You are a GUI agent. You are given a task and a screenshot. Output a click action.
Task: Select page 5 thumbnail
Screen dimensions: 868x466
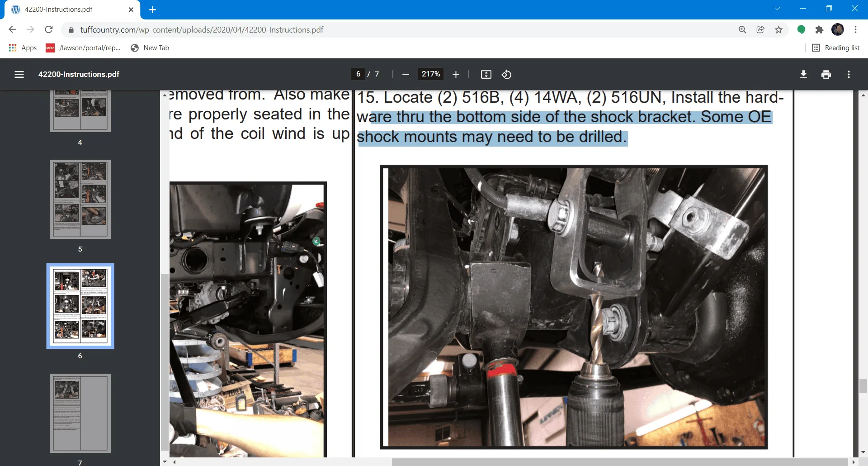(x=80, y=199)
